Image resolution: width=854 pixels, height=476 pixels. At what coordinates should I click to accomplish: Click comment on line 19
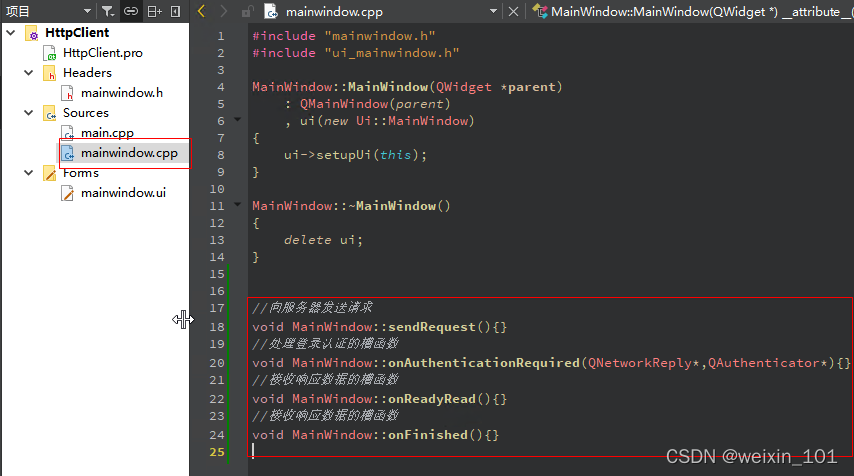pyautogui.click(x=326, y=344)
